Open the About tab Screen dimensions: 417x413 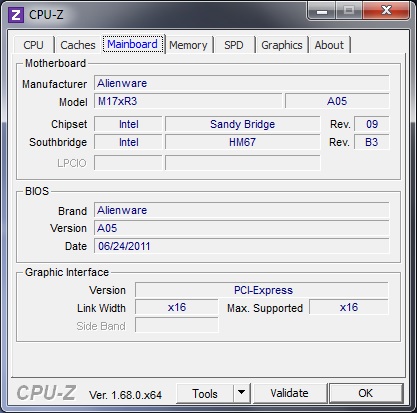[x=329, y=45]
